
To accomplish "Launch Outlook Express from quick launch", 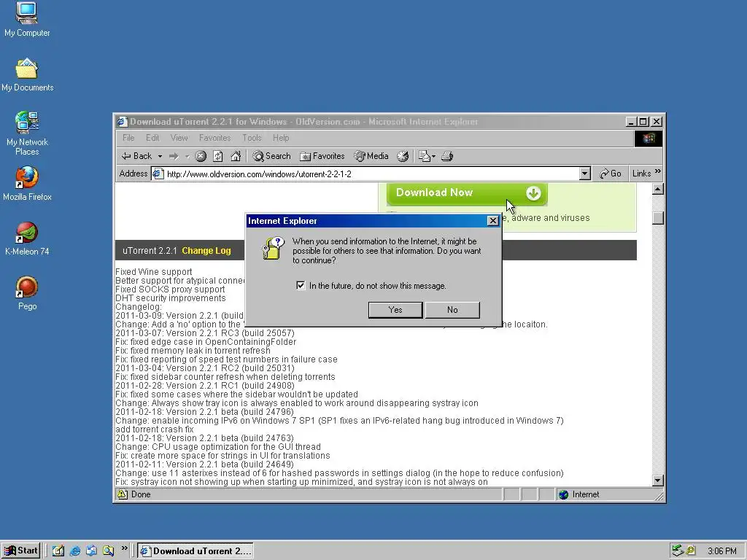I will [x=91, y=551].
